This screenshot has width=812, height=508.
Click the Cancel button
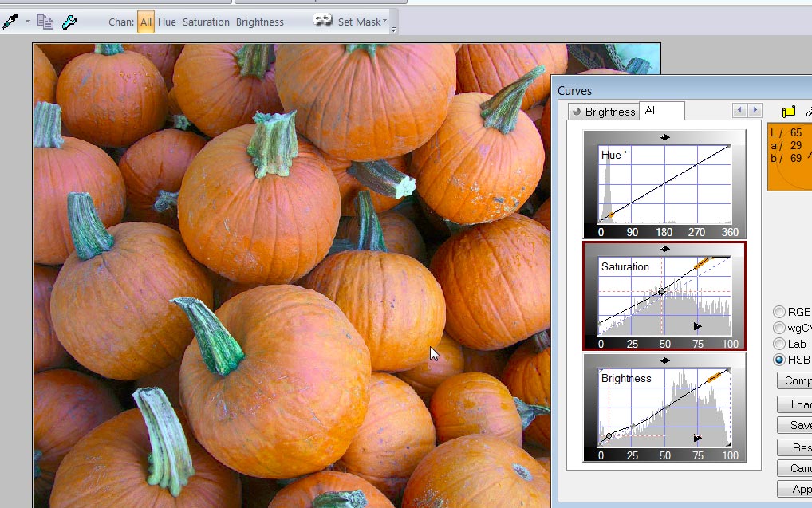[794, 469]
